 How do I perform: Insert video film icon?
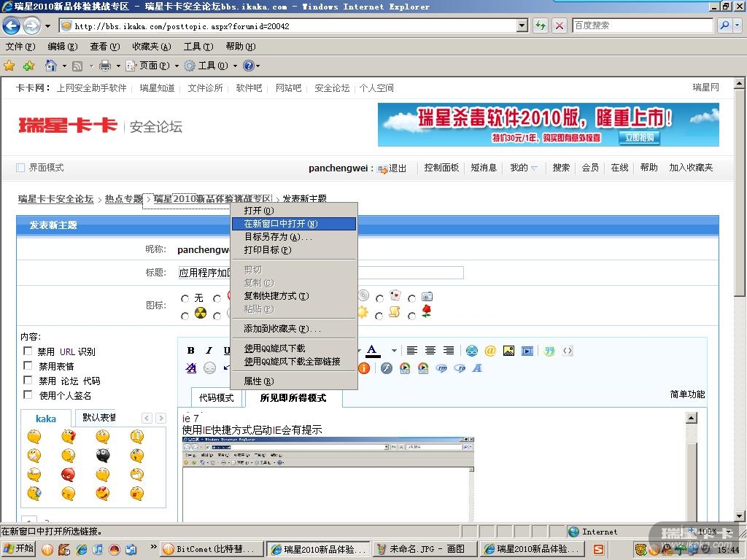pyautogui.click(x=527, y=351)
